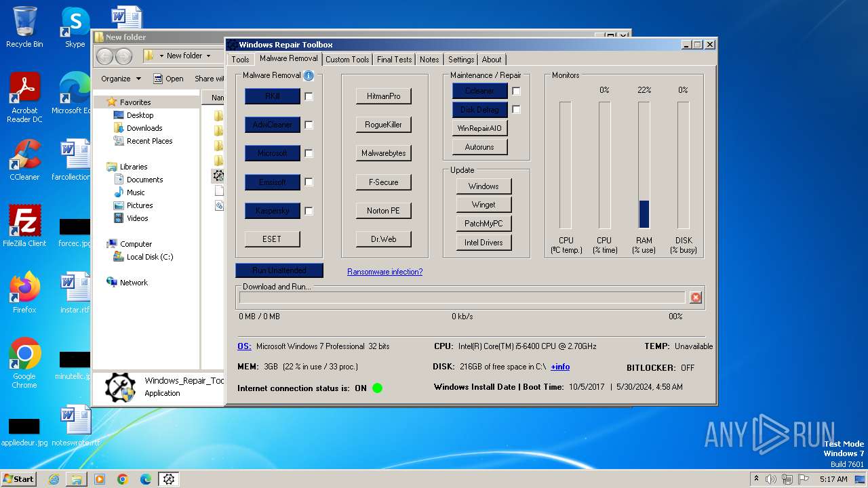Viewport: 868px width, 488px height.
Task: Open Desktop under Favorites in explorer
Action: (x=140, y=115)
